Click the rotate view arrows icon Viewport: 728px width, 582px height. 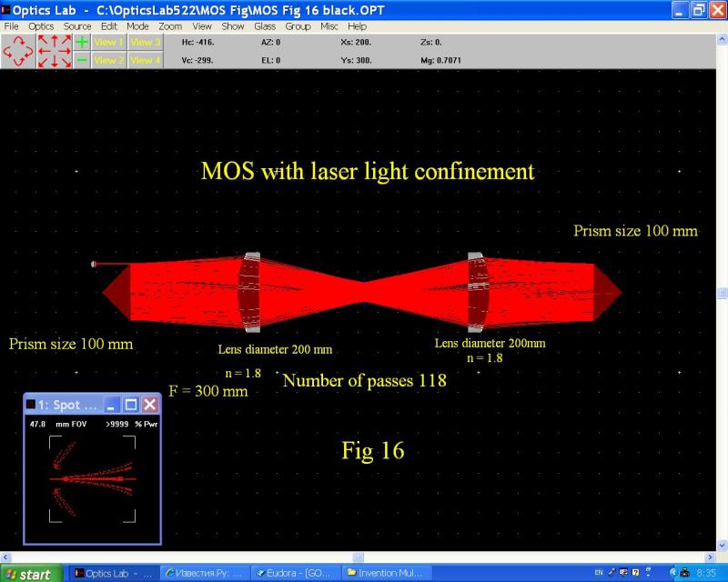(17, 51)
